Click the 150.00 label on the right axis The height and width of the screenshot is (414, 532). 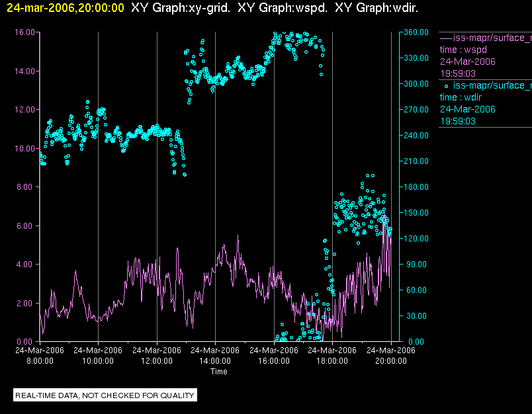pos(416,212)
